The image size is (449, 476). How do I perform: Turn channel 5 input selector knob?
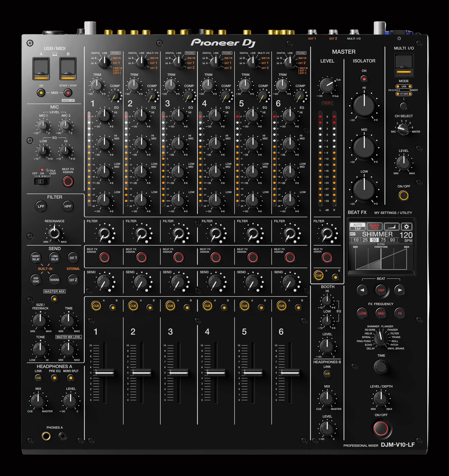253,62
